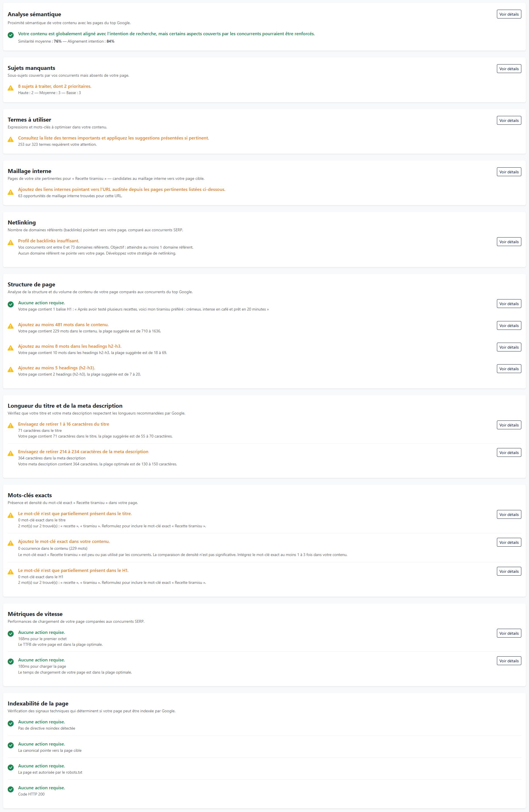The height and width of the screenshot is (812, 529).
Task: Click green check icon for noindex directive row
Action: point(11,723)
